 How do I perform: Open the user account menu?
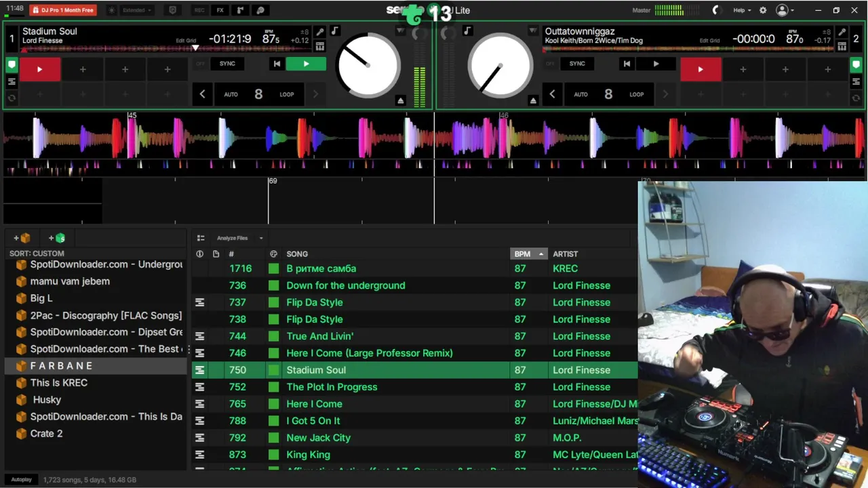(x=785, y=10)
